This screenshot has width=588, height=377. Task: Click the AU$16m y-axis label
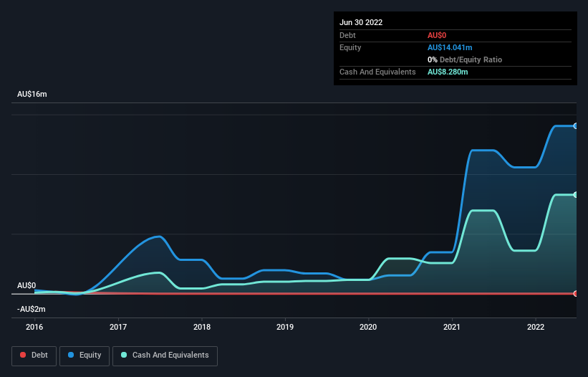(x=32, y=94)
